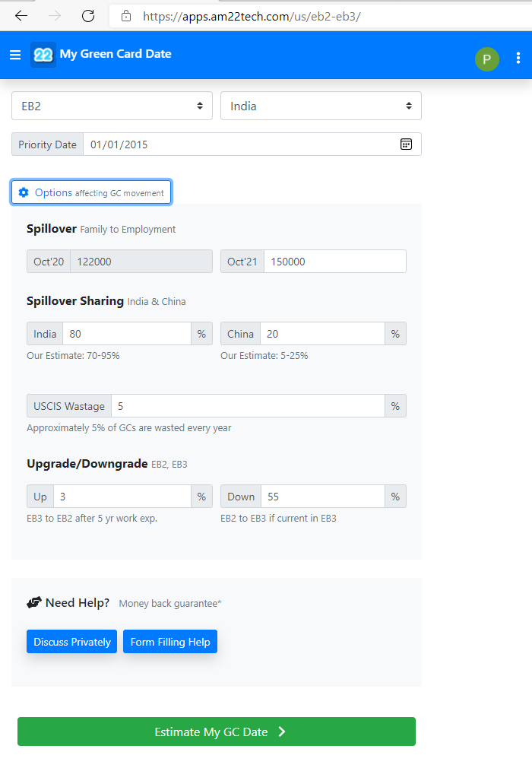Collapse the Options affecting GC movement panel

coord(91,192)
